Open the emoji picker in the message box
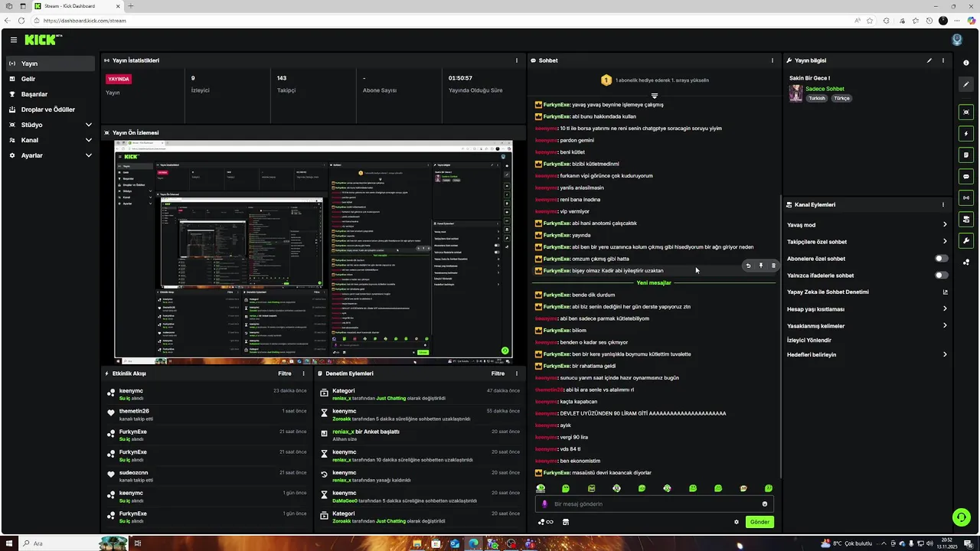 (x=764, y=504)
